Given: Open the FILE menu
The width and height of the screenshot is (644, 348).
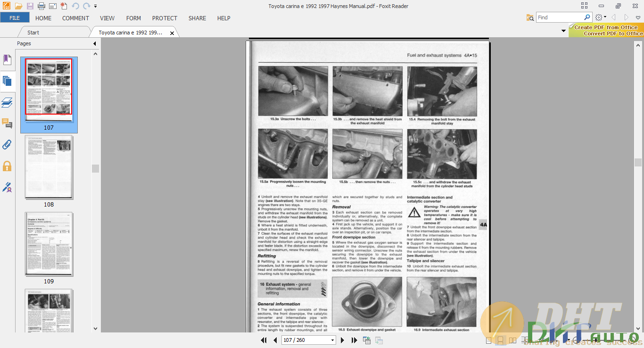Looking at the screenshot, I should point(15,18).
